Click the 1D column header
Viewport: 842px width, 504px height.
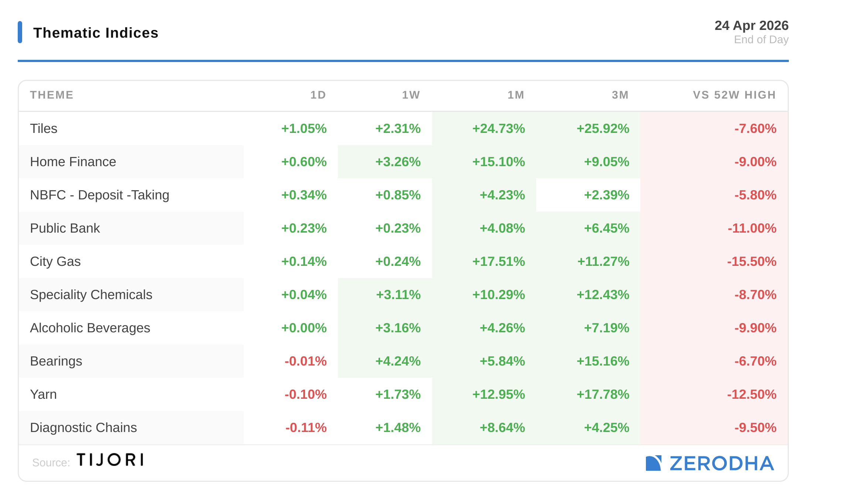click(x=318, y=95)
